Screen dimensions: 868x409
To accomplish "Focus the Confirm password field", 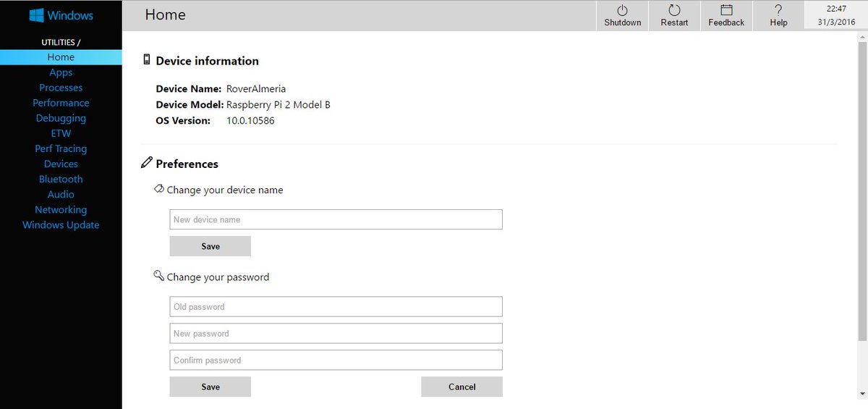I will [336, 360].
